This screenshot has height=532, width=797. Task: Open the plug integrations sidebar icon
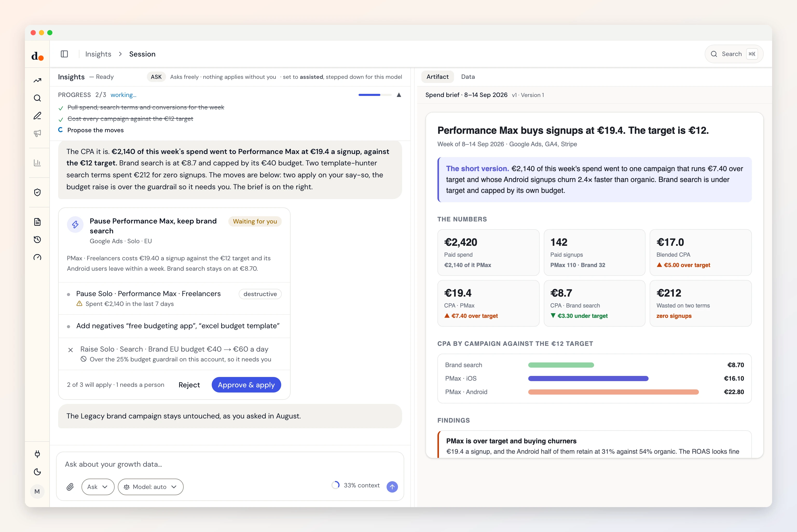pos(37,454)
